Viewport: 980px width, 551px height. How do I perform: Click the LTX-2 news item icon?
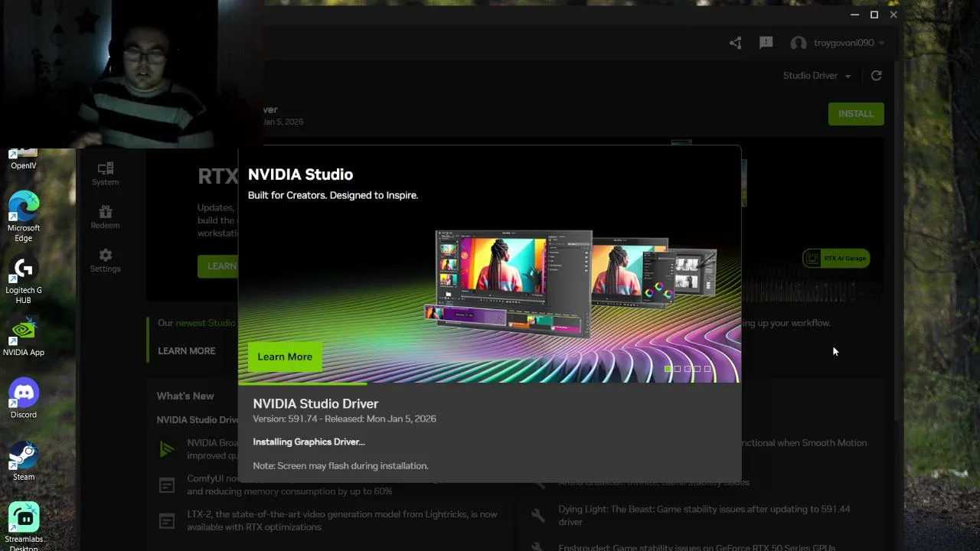167,521
